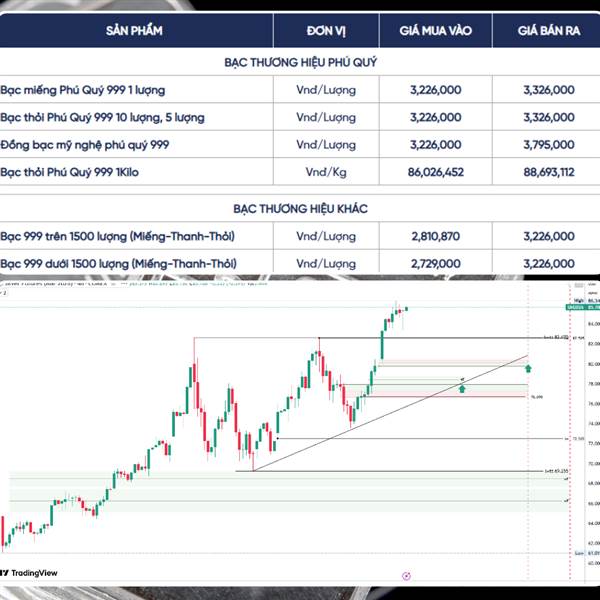Click the BẠC THƯƠNG HIỆU PHÚ QUÝ section title

(x=300, y=62)
